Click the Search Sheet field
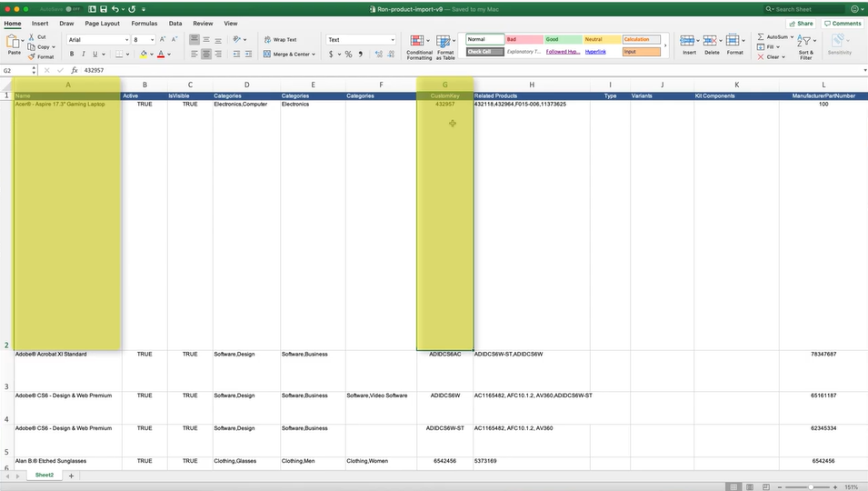The image size is (868, 491). tap(804, 9)
